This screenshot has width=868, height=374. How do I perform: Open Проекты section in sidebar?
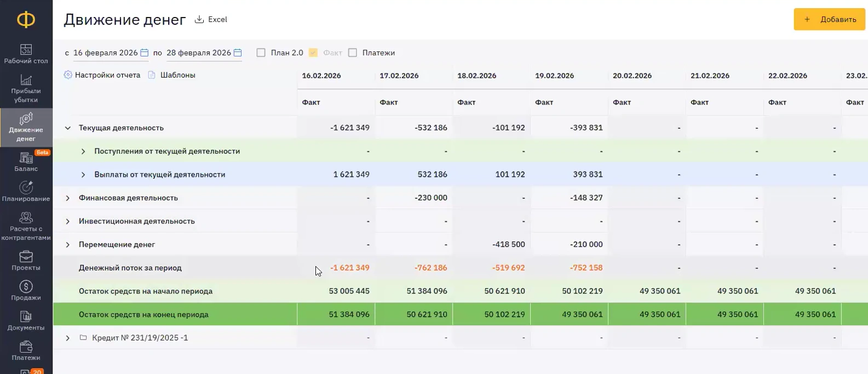pyautogui.click(x=26, y=261)
